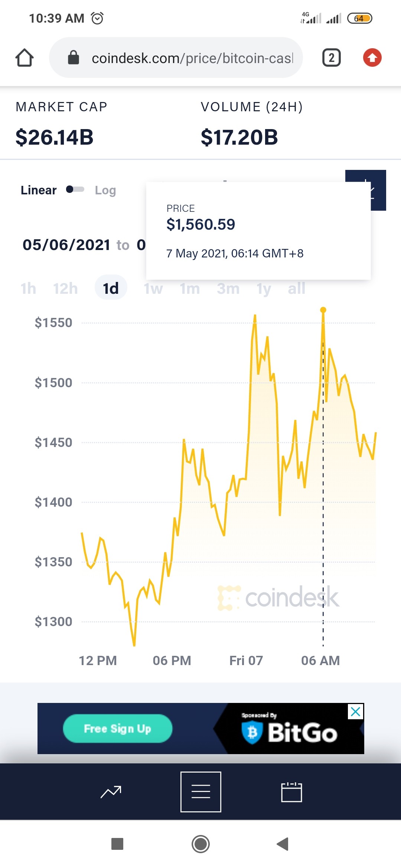Select the 12h time range
Screen dimensions: 401x868
[65, 288]
